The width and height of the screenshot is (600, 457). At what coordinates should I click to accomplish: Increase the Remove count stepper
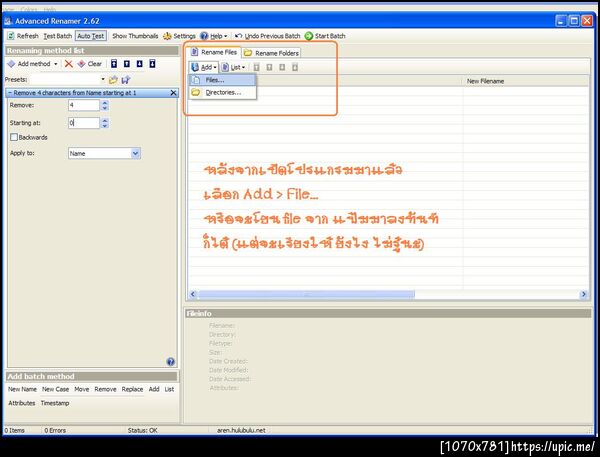coord(105,103)
